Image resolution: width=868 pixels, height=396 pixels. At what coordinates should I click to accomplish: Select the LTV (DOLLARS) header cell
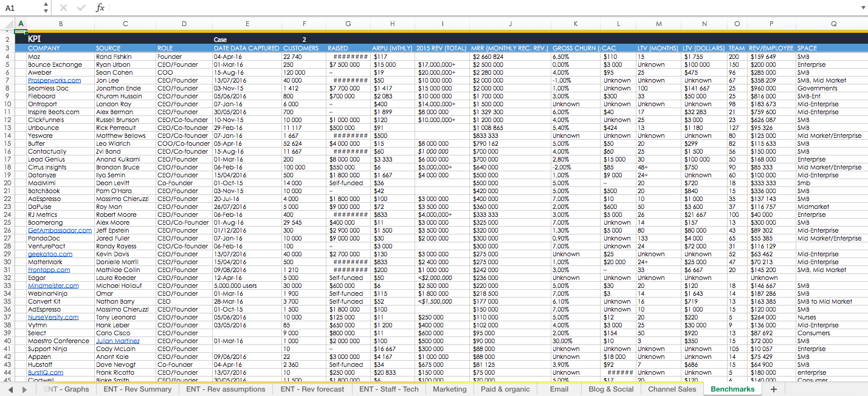coord(704,48)
